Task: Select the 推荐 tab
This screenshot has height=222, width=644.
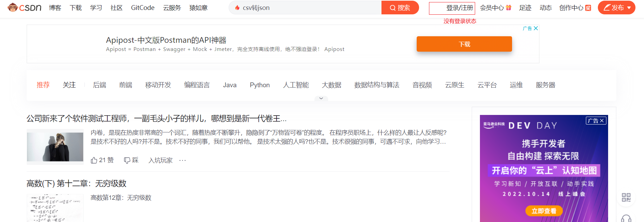Action: click(43, 85)
